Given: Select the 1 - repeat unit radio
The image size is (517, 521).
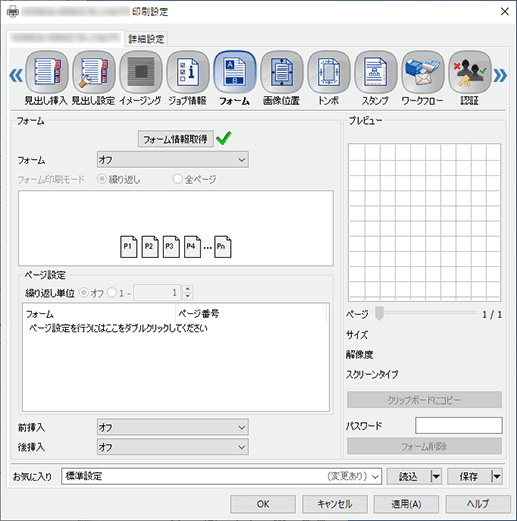Looking at the screenshot, I should pos(112,293).
